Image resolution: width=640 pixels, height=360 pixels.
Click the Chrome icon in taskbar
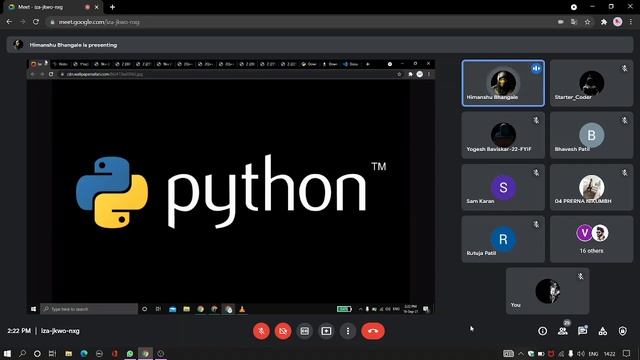pos(145,353)
